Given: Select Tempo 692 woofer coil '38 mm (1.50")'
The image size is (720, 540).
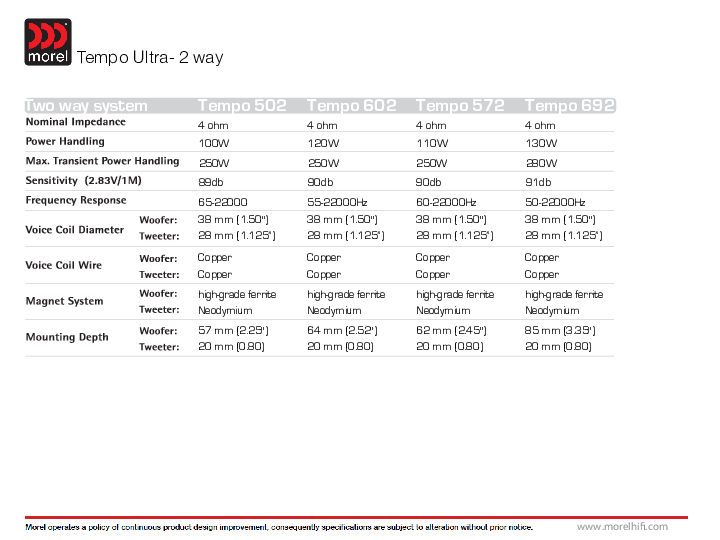Looking at the screenshot, I should point(560,219).
